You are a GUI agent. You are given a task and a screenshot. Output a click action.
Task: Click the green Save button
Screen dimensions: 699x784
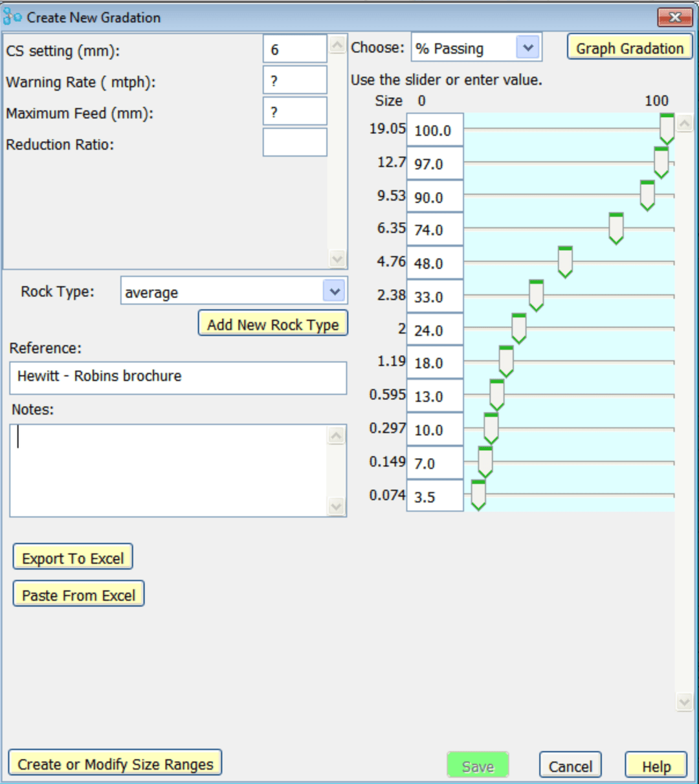pos(478,766)
